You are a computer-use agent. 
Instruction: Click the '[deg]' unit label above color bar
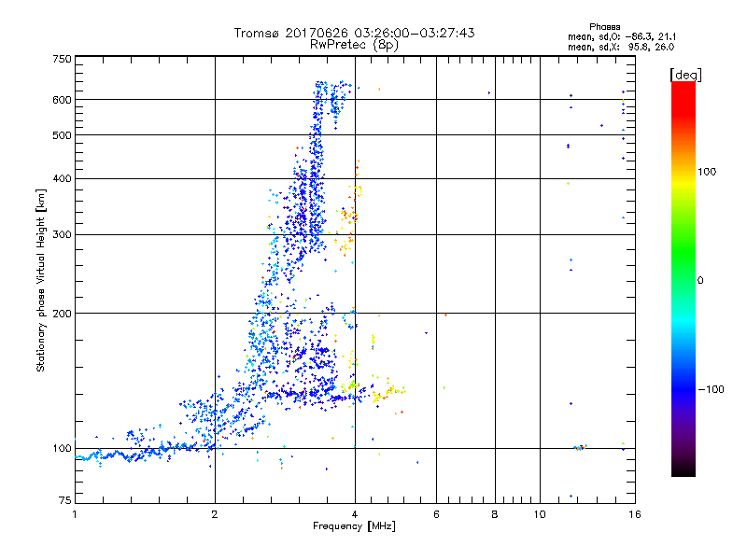point(685,76)
